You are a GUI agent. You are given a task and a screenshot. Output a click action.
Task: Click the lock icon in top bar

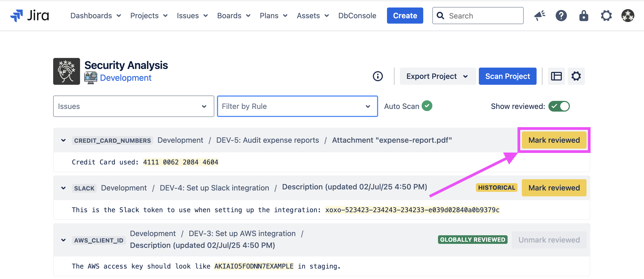pos(584,16)
